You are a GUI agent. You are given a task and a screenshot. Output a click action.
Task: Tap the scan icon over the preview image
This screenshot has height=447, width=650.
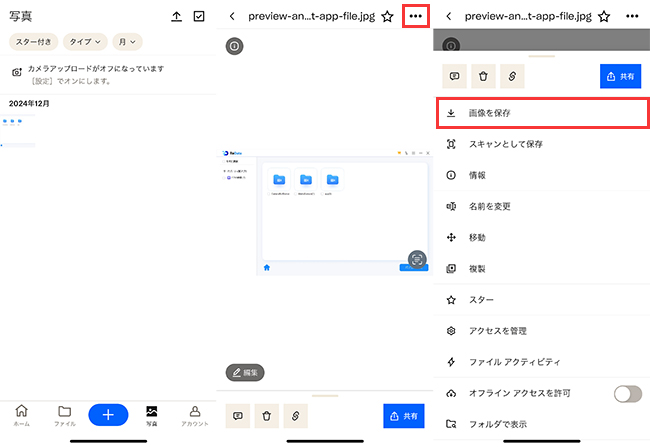(417, 260)
